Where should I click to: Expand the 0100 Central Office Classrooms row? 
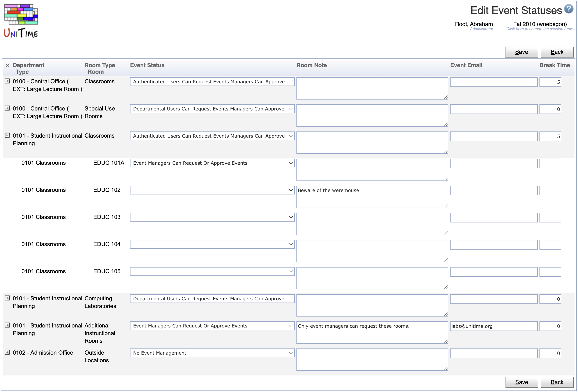point(7,81)
